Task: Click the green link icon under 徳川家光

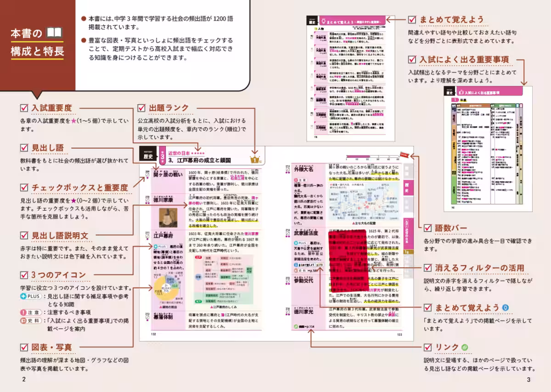Action: click(297, 326)
